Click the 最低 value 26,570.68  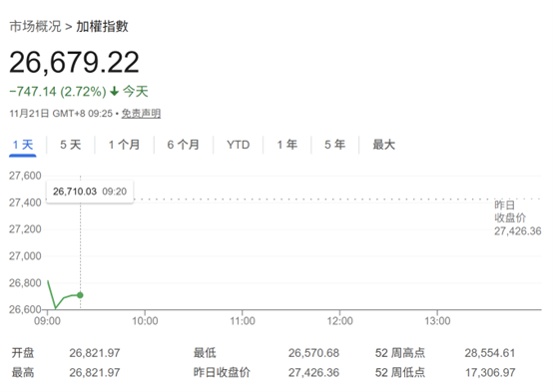[313, 353]
